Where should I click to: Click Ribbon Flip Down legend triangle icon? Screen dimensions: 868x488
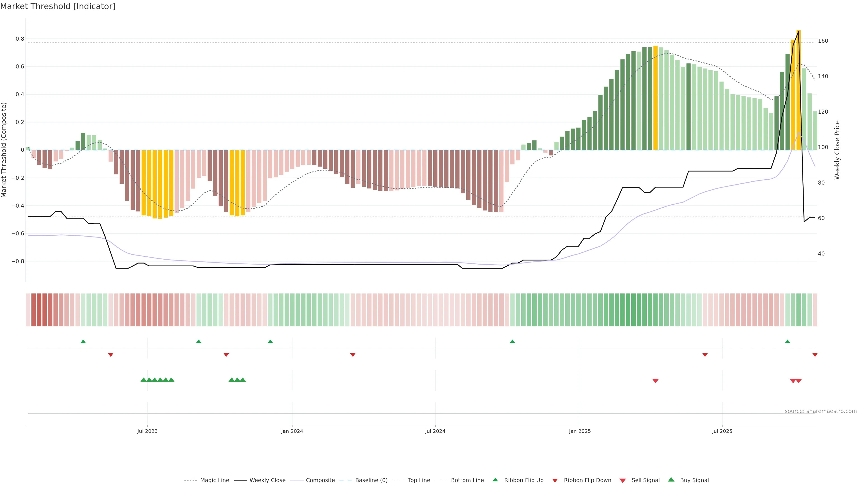pos(555,480)
